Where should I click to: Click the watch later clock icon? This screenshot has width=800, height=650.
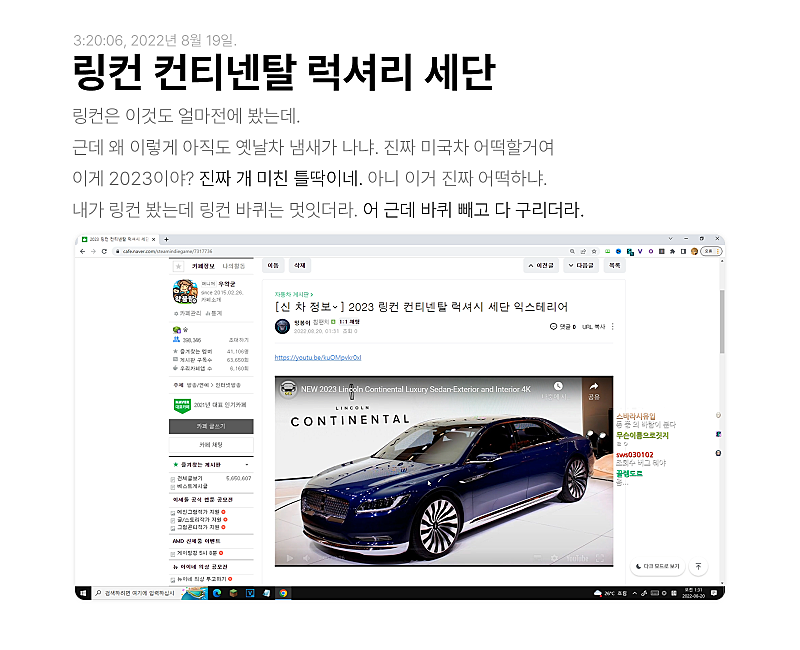(x=558, y=386)
